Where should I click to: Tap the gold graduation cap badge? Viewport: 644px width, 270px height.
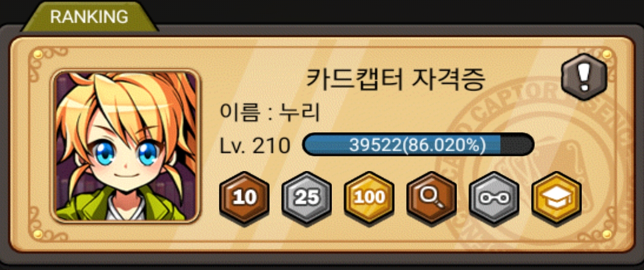coord(557,197)
